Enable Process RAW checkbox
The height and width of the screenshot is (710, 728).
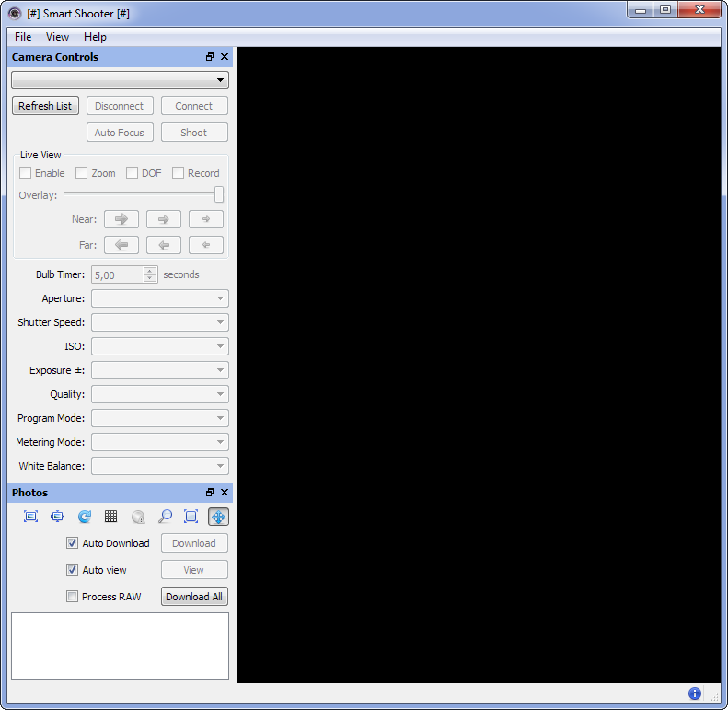[x=72, y=596]
